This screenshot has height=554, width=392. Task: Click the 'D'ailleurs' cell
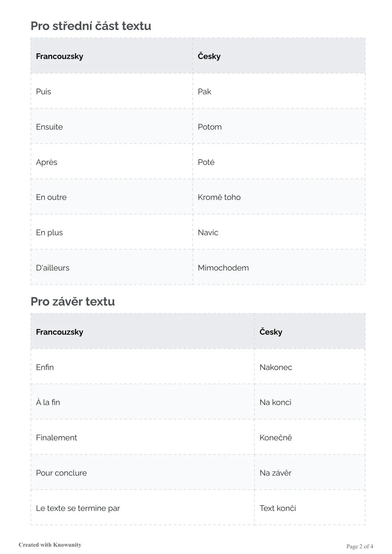(53, 268)
